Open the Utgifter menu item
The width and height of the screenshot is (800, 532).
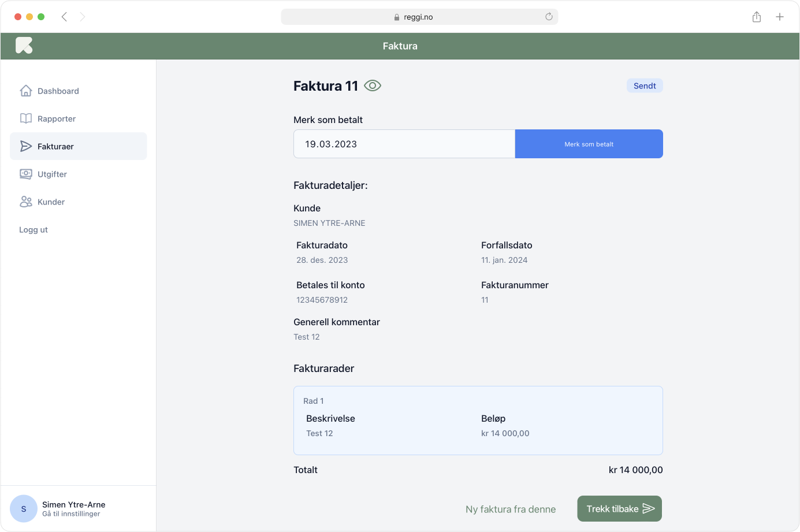52,174
